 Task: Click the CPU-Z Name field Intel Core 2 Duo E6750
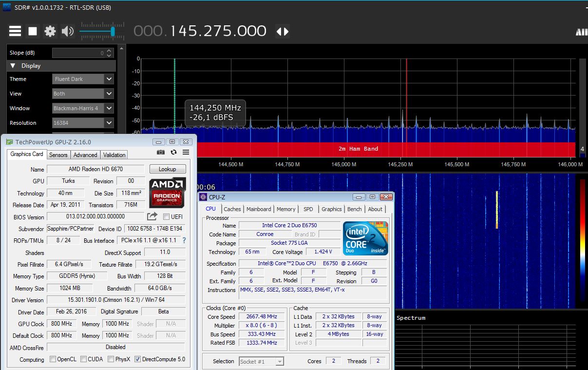tap(289, 226)
